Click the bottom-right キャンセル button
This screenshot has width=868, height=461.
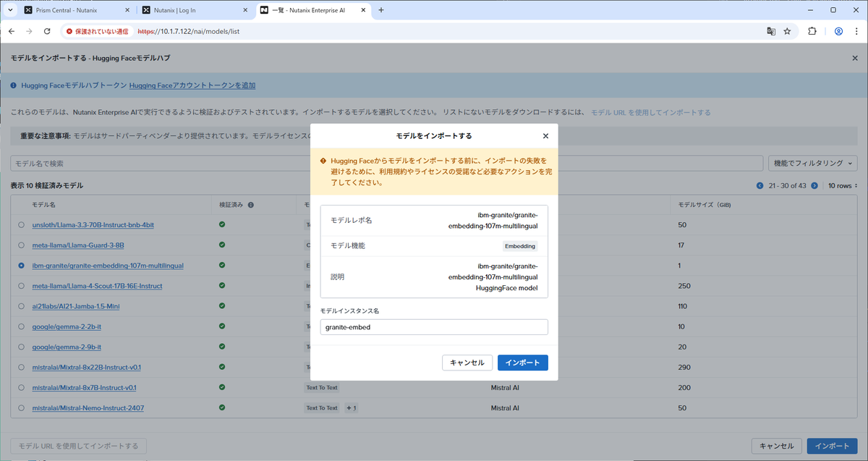[x=777, y=446]
